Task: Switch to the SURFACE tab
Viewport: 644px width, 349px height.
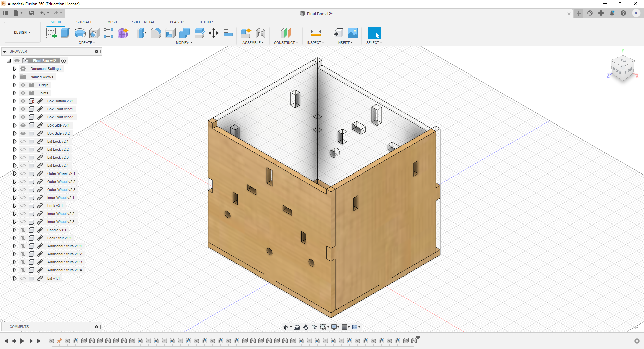Action: pos(84,22)
